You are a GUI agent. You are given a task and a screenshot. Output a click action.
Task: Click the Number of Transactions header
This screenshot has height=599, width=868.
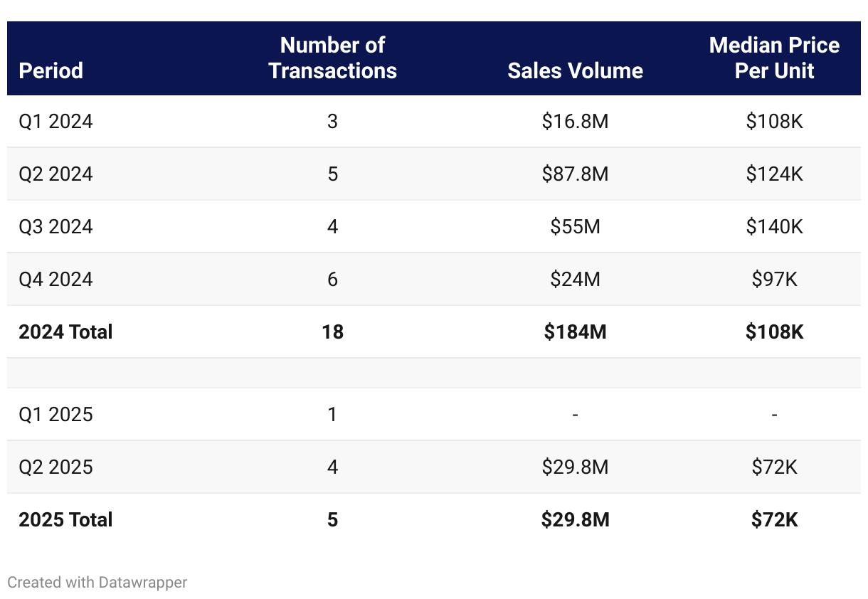(332, 58)
